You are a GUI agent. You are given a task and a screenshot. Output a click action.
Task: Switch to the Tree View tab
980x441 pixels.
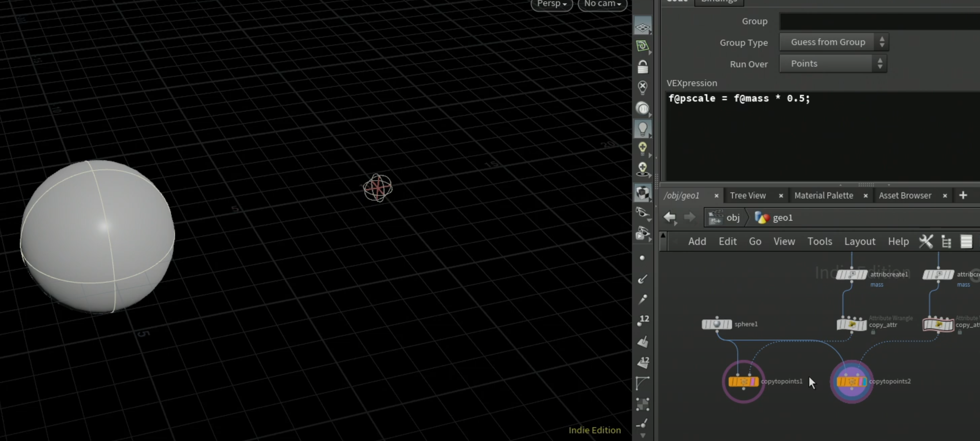(x=748, y=195)
